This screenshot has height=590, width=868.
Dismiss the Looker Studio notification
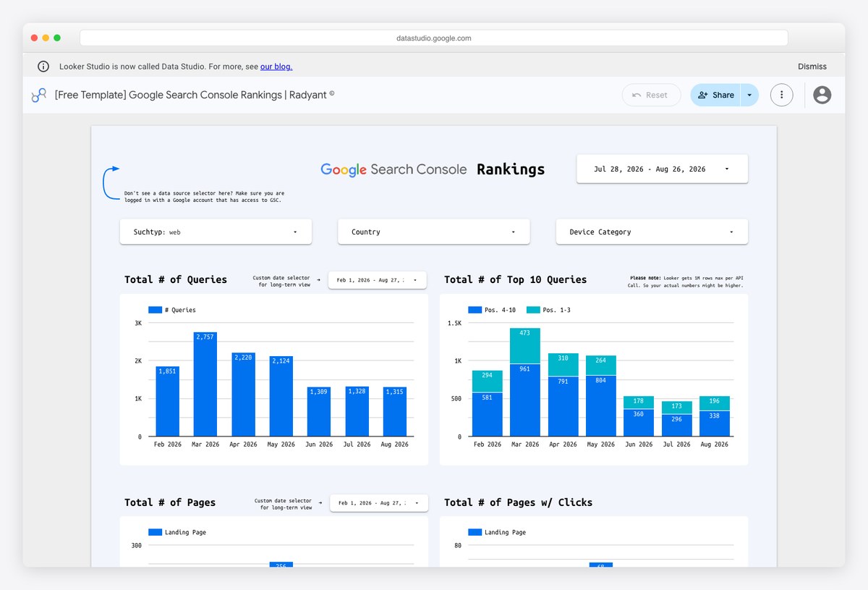click(812, 67)
